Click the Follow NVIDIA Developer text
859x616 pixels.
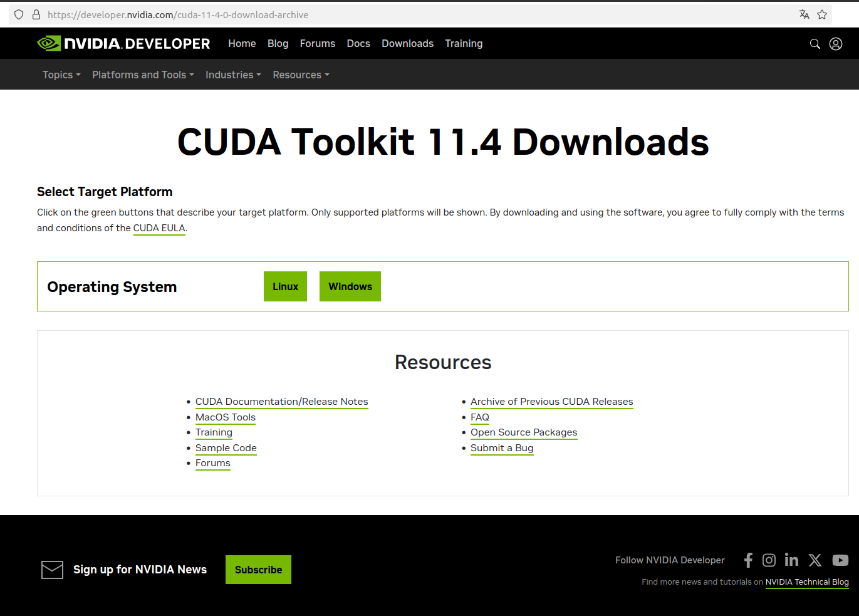pos(670,560)
